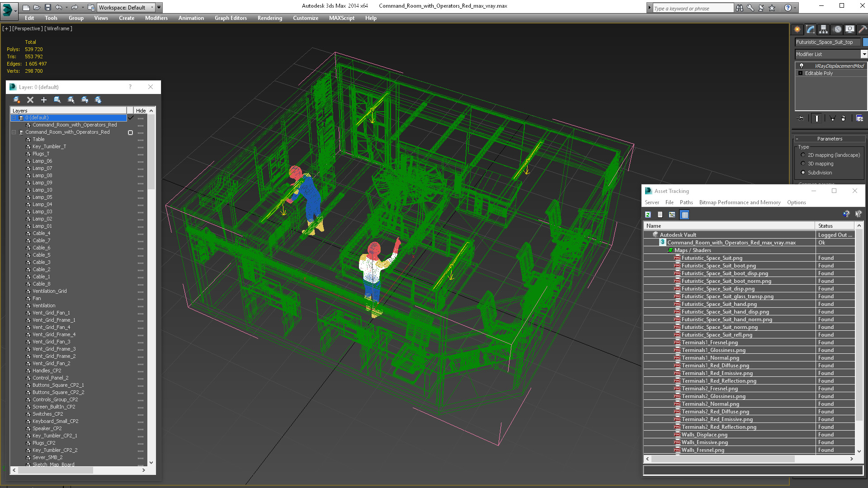The image size is (868, 488).
Task: Click Make Unique icon in modifier stack
Action: click(832, 118)
